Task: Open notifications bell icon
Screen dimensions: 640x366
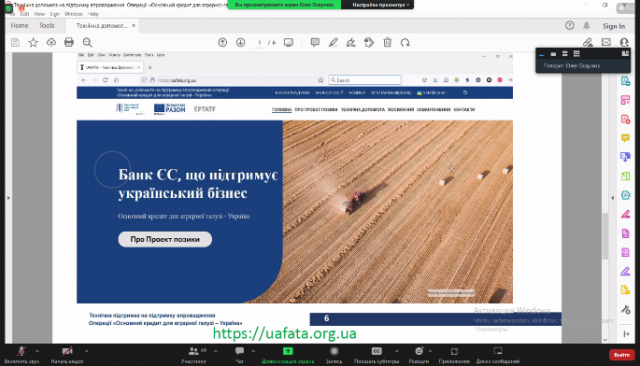Action: point(587,26)
